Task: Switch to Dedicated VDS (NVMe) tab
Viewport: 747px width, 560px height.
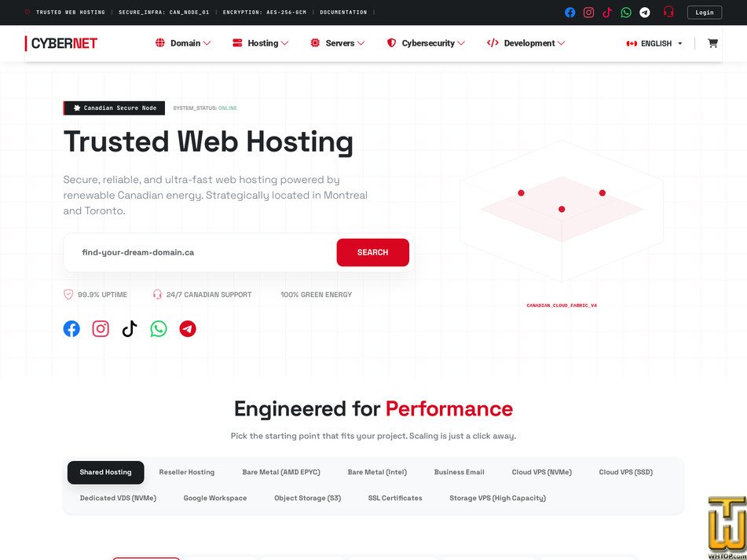Action: click(118, 498)
